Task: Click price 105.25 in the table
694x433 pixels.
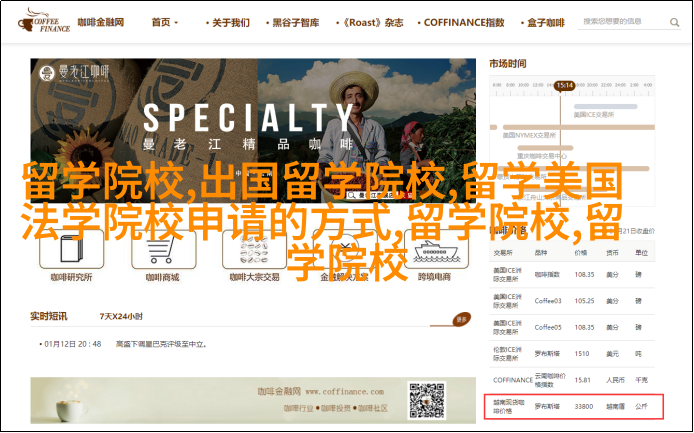Action: tap(584, 301)
